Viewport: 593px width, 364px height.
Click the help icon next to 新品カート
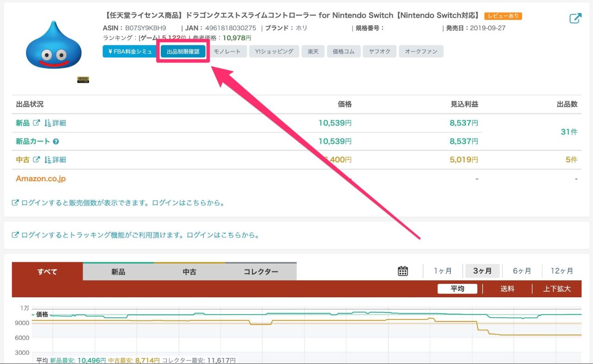coord(56,141)
